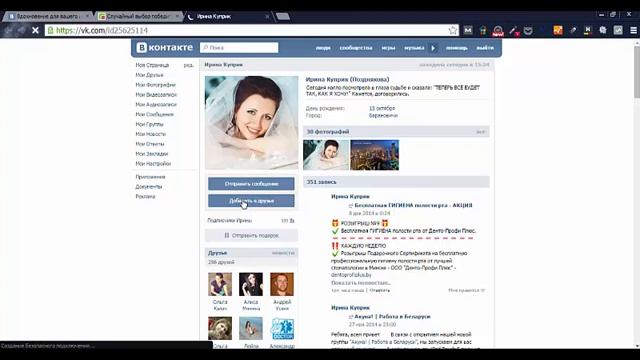Switch to the Случайный выбор победителя tab

[x=139, y=16]
